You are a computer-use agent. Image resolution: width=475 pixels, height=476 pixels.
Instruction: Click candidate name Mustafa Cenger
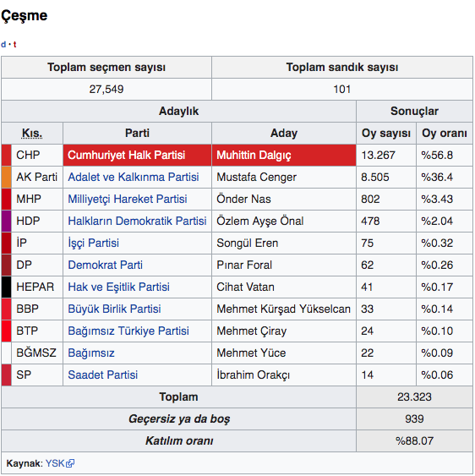tap(256, 177)
